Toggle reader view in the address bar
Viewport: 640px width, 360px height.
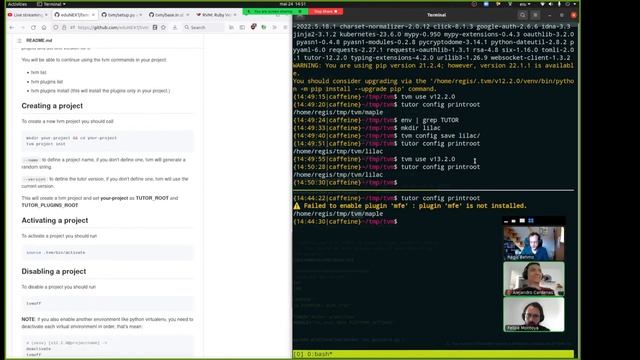155,27
